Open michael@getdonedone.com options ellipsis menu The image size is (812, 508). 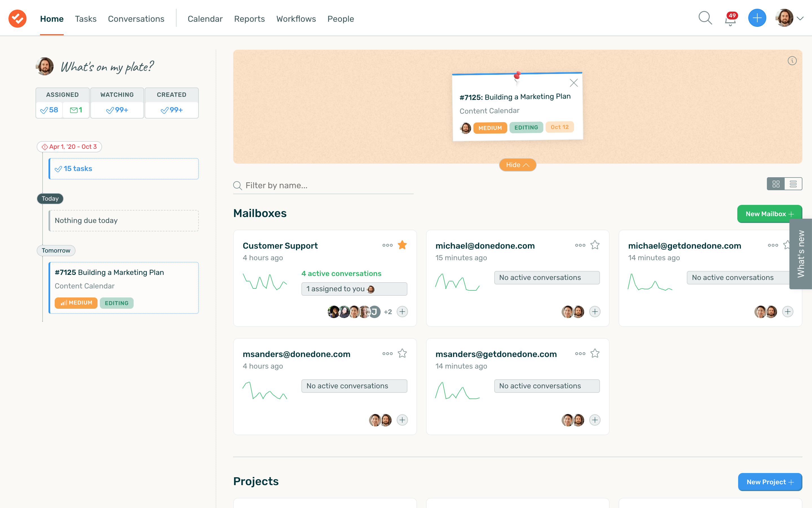tap(773, 245)
